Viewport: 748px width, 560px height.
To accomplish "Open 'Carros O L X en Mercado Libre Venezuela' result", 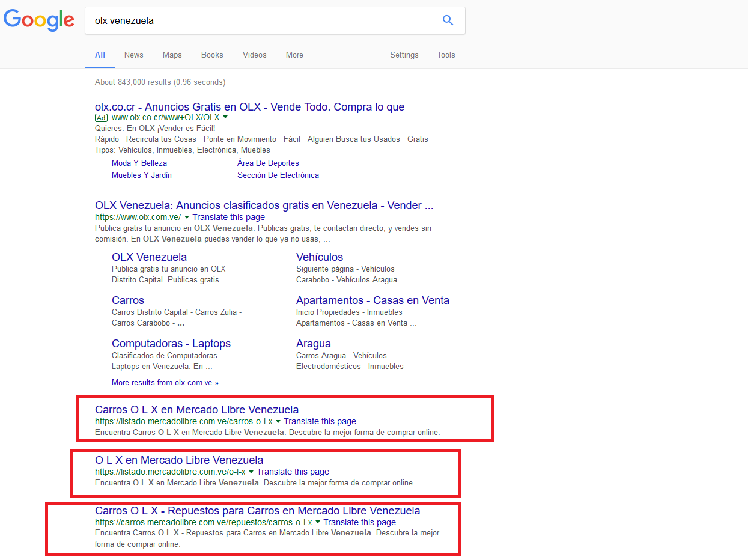I will point(196,410).
